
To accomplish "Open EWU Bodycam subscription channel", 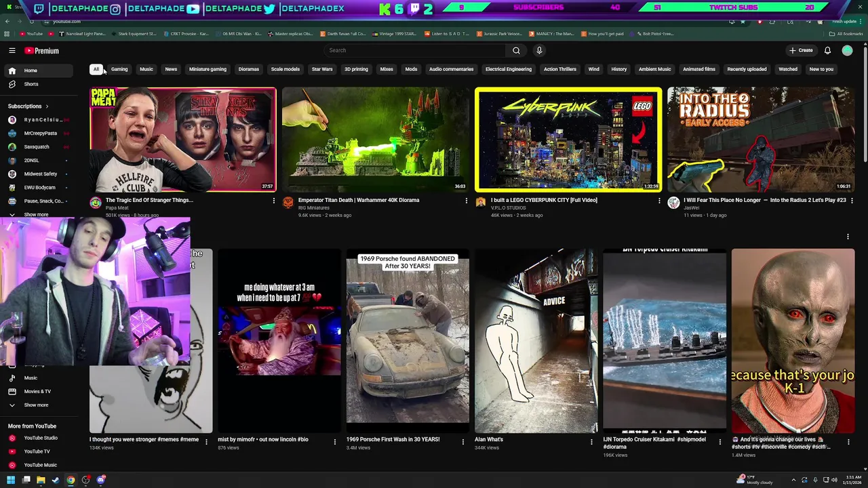I will [37, 188].
